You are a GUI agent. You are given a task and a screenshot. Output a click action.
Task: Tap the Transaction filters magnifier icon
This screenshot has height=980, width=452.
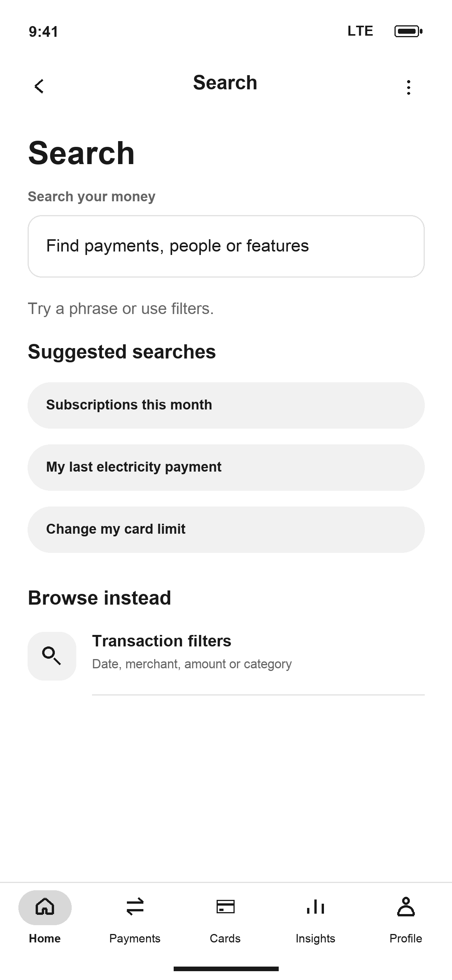pyautogui.click(x=52, y=656)
